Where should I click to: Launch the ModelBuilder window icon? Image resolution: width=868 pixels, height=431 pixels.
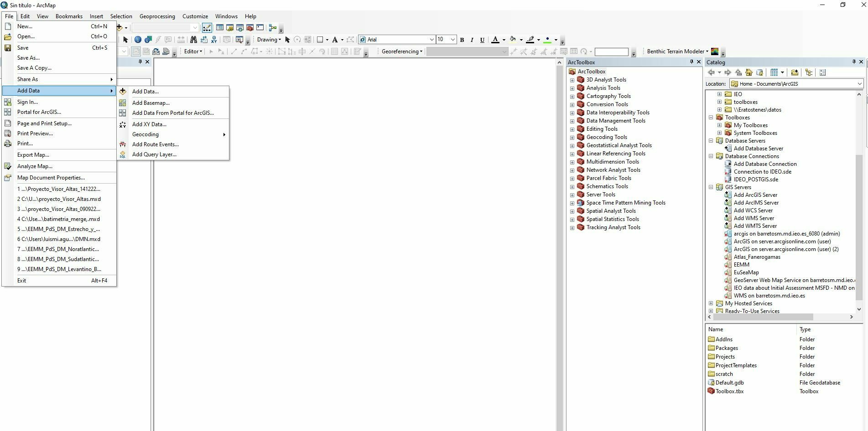(273, 28)
